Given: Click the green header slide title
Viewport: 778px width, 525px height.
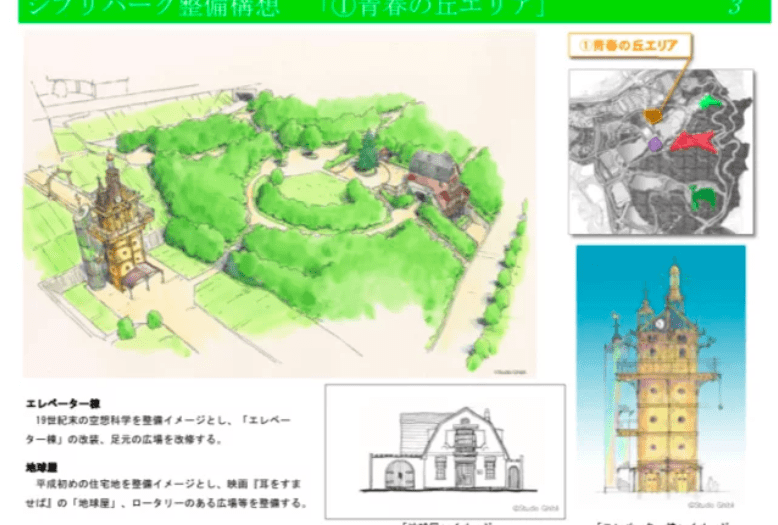Looking at the screenshot, I should tap(287, 8).
